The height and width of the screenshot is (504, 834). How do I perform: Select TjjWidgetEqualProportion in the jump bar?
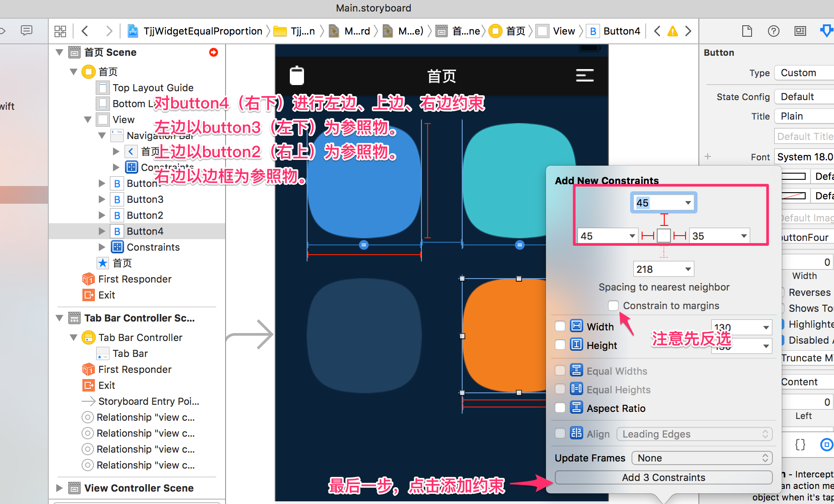point(195,31)
